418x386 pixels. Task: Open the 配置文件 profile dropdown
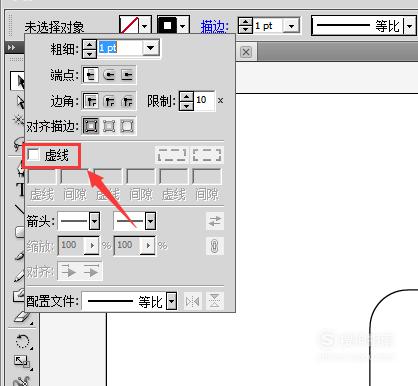171,302
